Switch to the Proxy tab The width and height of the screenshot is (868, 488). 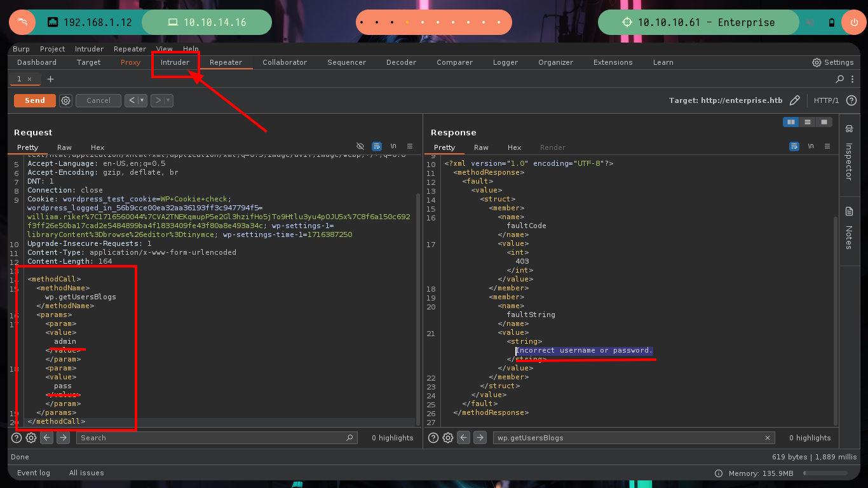(x=130, y=62)
